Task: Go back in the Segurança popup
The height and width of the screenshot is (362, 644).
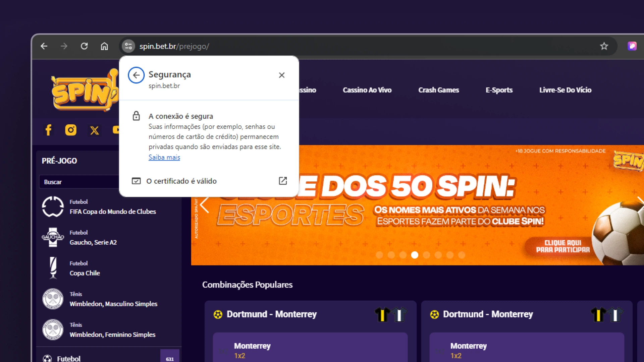Action: pyautogui.click(x=136, y=75)
